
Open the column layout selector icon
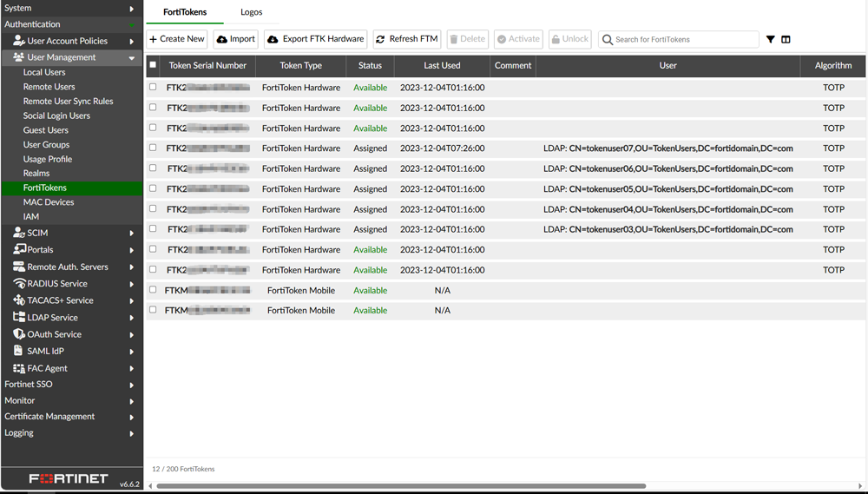coord(786,39)
